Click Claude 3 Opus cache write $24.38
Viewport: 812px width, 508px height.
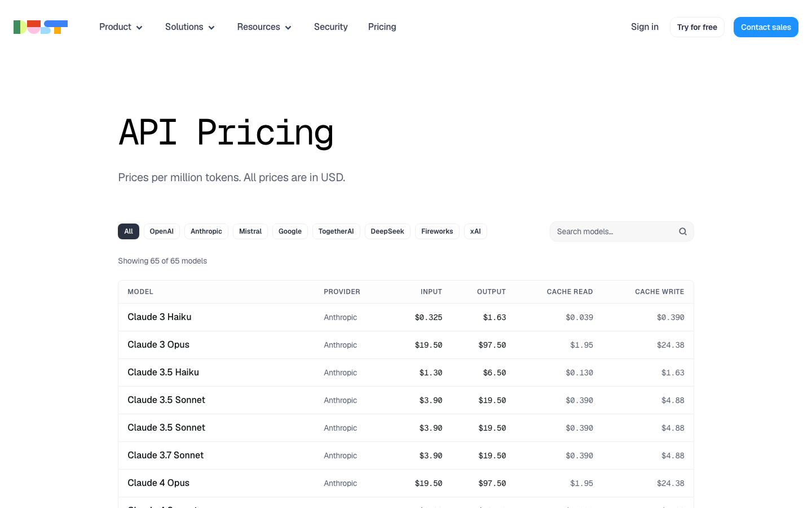(x=670, y=345)
